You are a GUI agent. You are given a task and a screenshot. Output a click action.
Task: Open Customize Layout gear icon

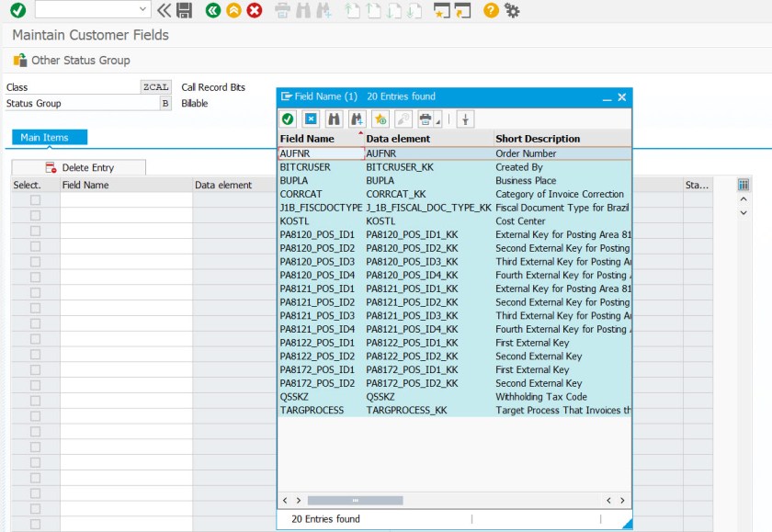pos(512,11)
